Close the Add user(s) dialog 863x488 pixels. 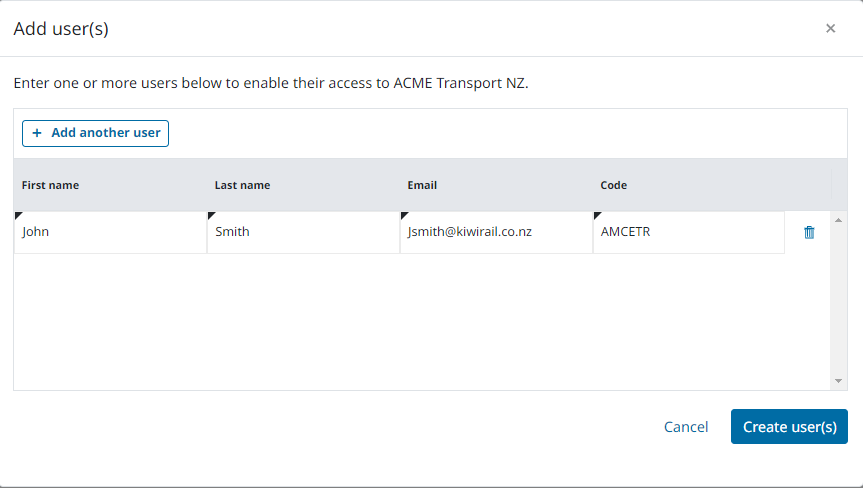click(830, 28)
